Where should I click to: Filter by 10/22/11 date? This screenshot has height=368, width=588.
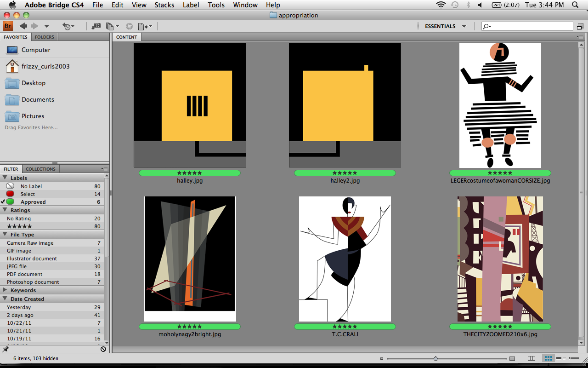[52, 323]
